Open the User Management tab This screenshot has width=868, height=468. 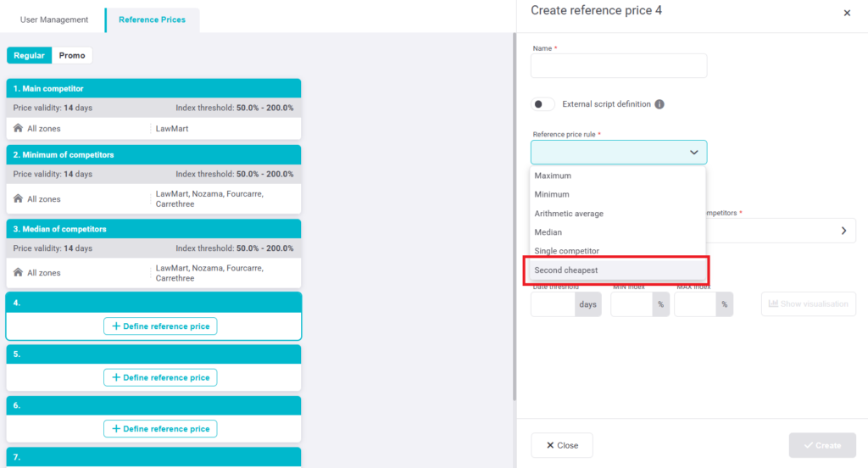coord(53,19)
